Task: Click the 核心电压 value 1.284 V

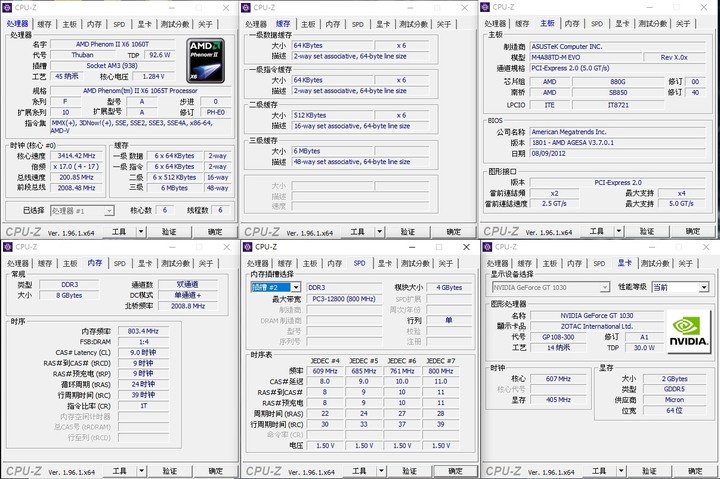Action: [x=153, y=76]
